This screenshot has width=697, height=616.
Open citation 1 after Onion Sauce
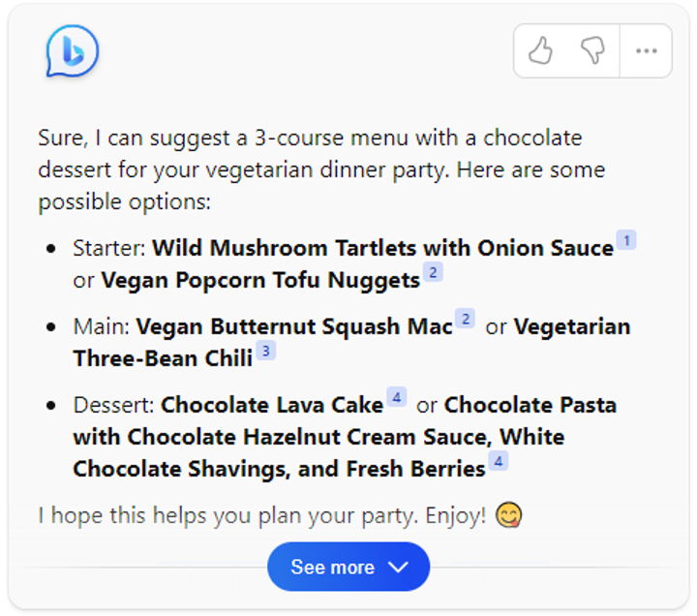(x=626, y=240)
